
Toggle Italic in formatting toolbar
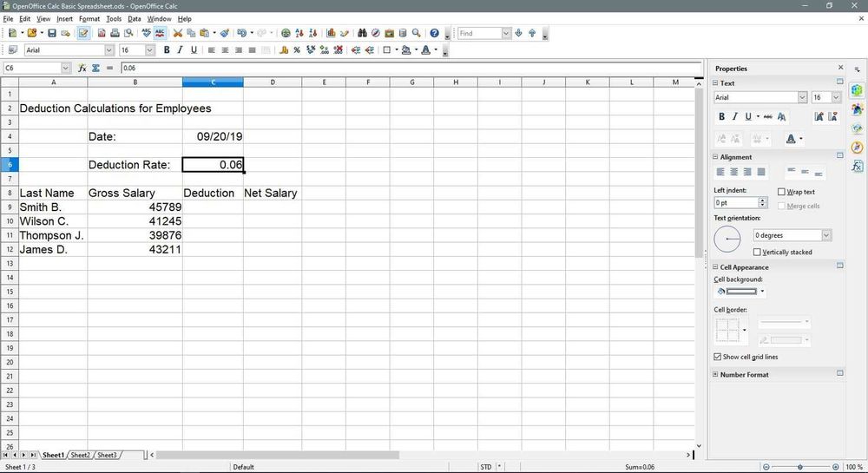(x=180, y=50)
